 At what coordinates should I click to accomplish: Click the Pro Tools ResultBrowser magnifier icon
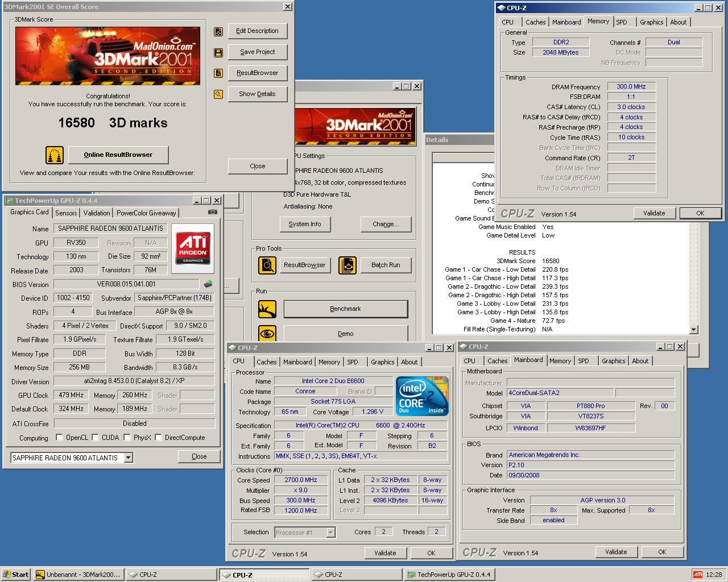267,265
